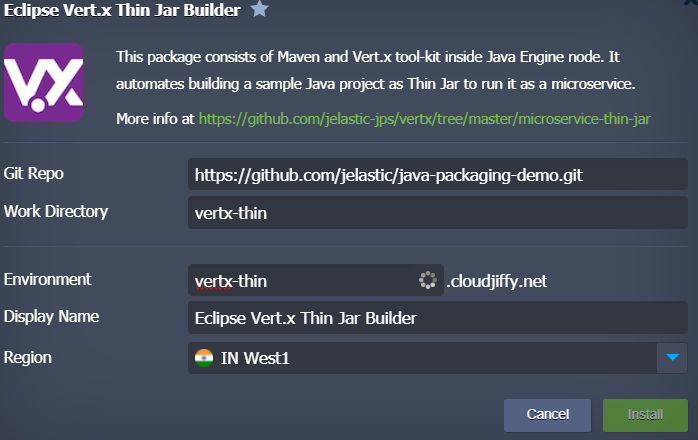Click the Git Repo label
698x440 pixels.
[36, 173]
